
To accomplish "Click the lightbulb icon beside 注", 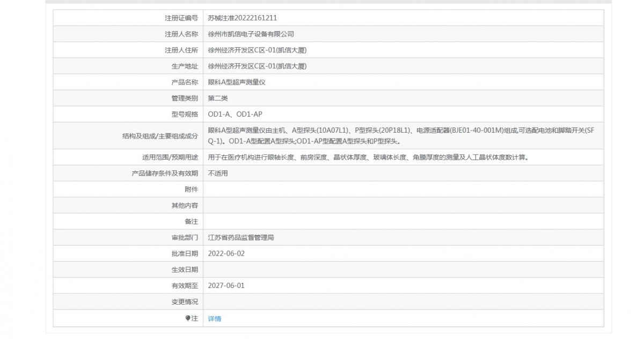I will pyautogui.click(x=188, y=318).
